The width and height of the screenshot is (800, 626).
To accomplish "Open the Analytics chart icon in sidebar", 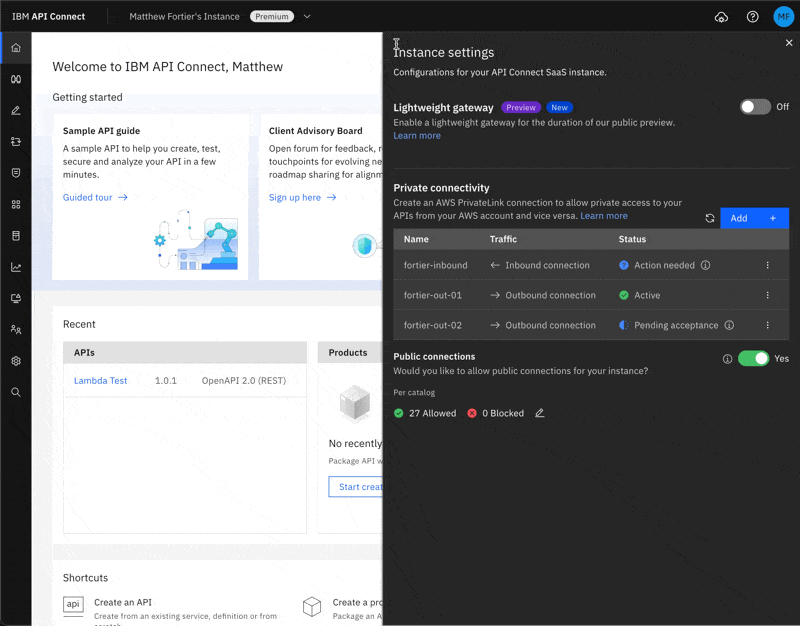I will tap(15, 267).
